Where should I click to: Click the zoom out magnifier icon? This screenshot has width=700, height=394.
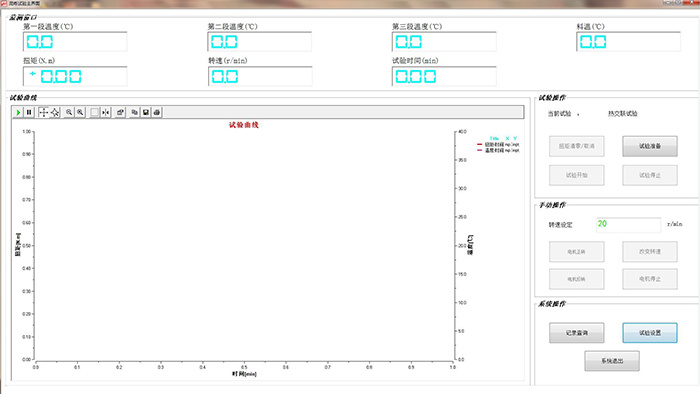[x=69, y=112]
